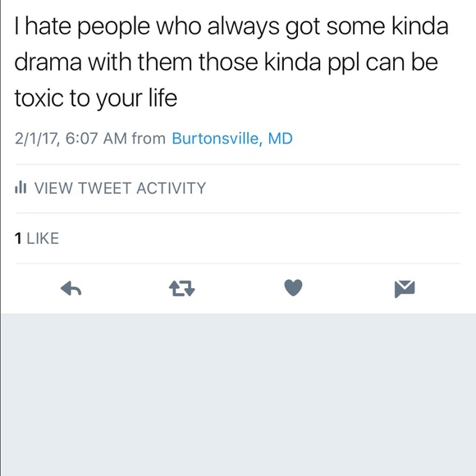Click the tweet line starting 'I hate people'

(x=231, y=27)
